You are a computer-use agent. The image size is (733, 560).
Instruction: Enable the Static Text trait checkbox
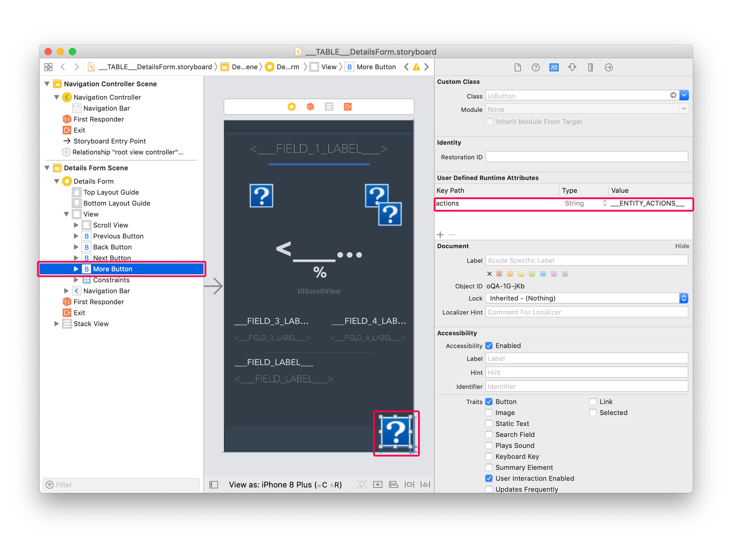(489, 424)
